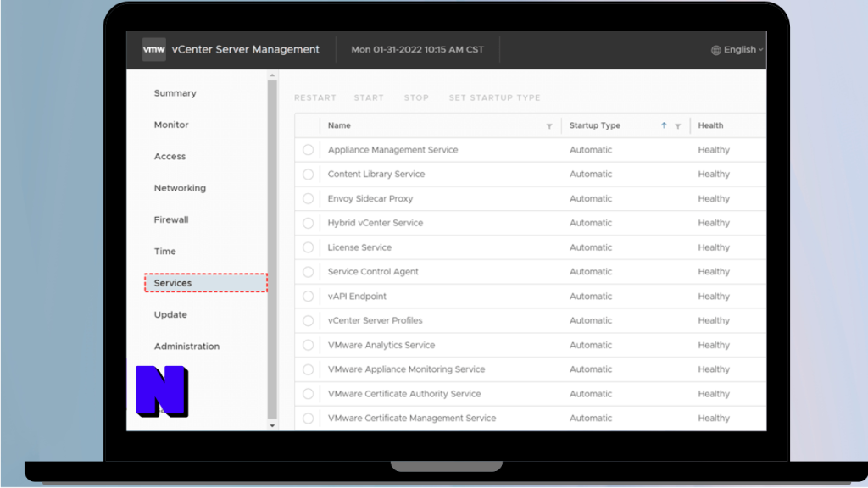The height and width of the screenshot is (488, 868).
Task: Click the STOP button
Action: (416, 97)
